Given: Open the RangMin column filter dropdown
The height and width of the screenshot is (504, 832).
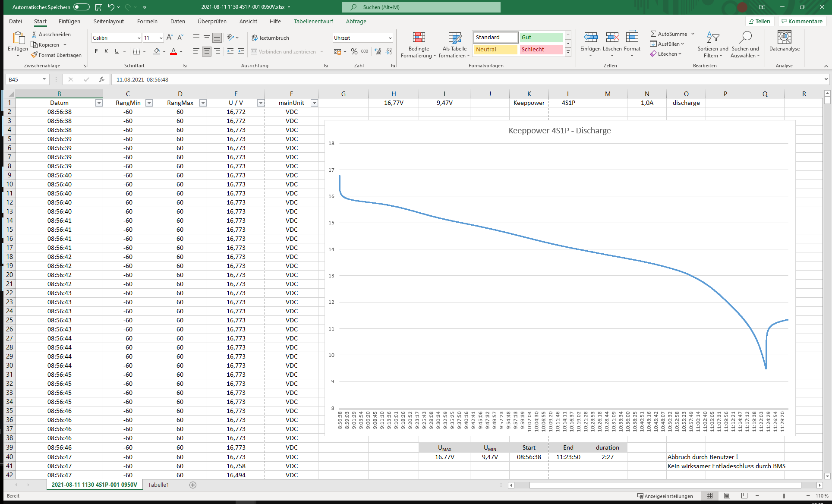Looking at the screenshot, I should tap(149, 103).
